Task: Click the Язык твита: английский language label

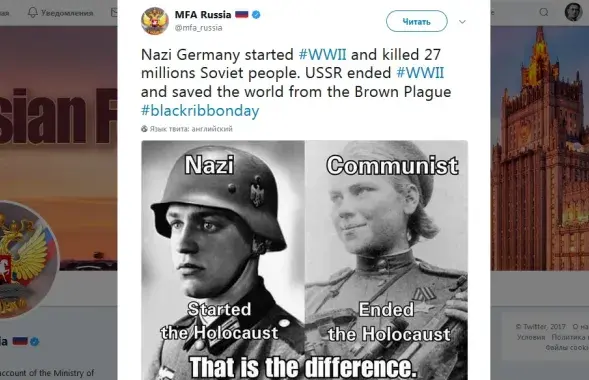Action: tap(191, 129)
